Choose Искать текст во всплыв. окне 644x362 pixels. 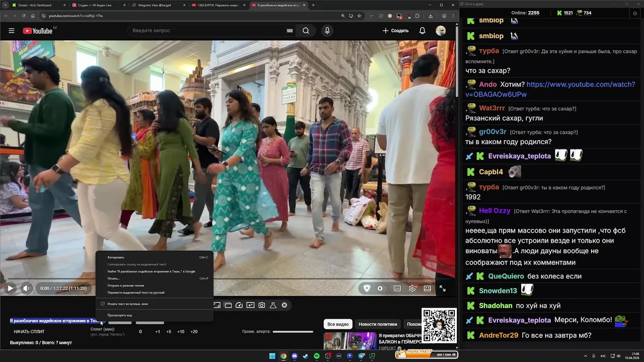pos(154,304)
